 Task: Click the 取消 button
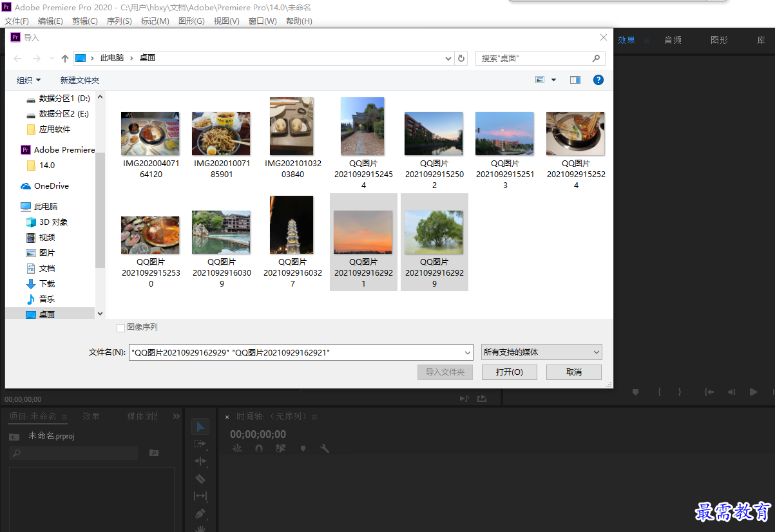(574, 372)
